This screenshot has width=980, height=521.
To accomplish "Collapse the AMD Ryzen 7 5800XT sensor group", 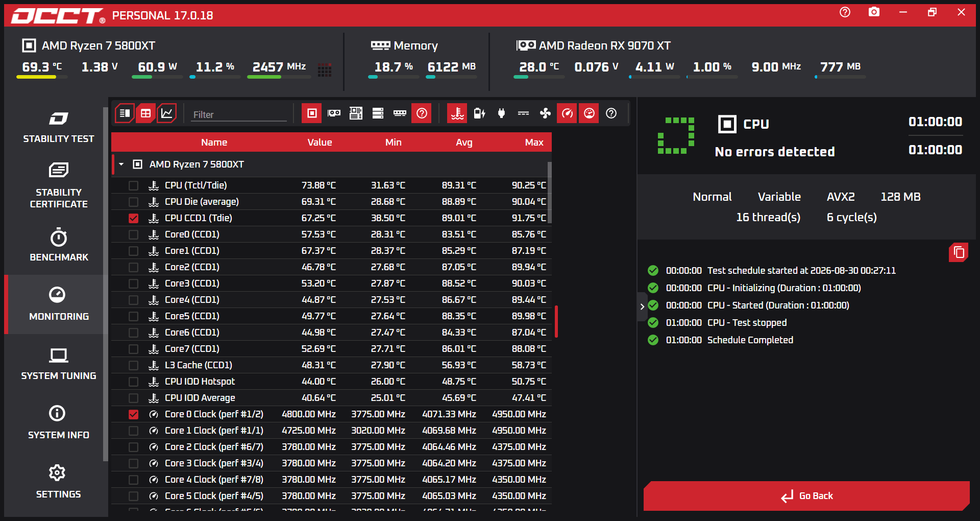I will pos(121,164).
